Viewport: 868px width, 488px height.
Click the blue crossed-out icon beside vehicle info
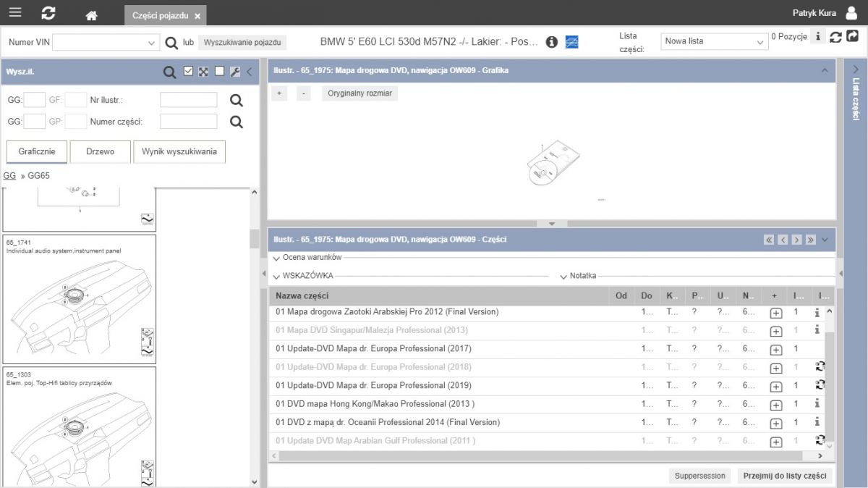click(x=571, y=42)
